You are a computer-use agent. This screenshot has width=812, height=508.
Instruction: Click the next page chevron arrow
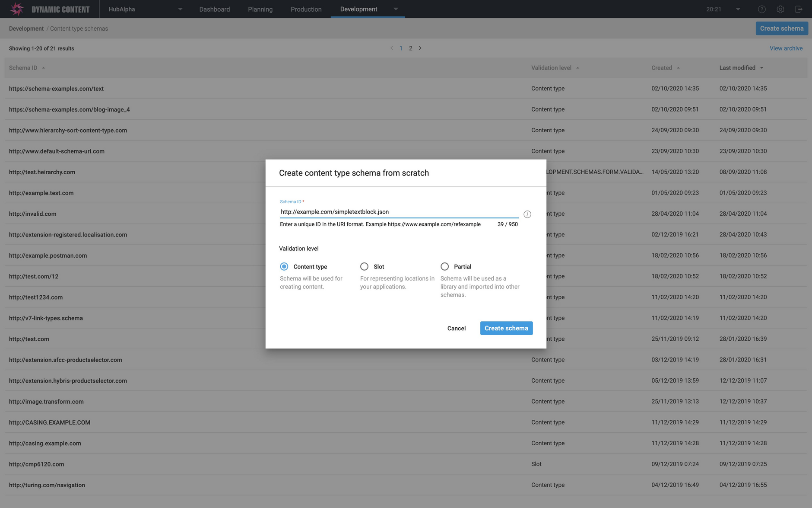(x=420, y=48)
